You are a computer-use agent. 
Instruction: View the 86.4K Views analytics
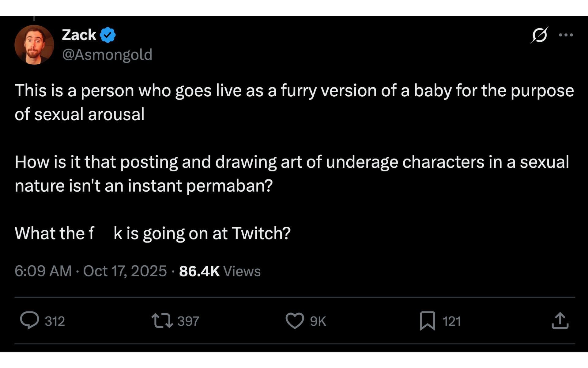click(220, 271)
